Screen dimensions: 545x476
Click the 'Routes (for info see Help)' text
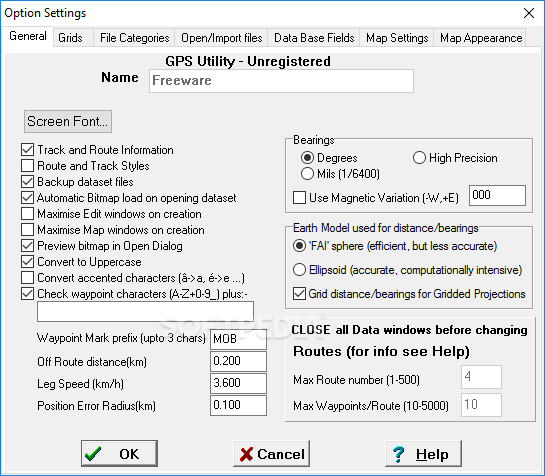point(381,352)
